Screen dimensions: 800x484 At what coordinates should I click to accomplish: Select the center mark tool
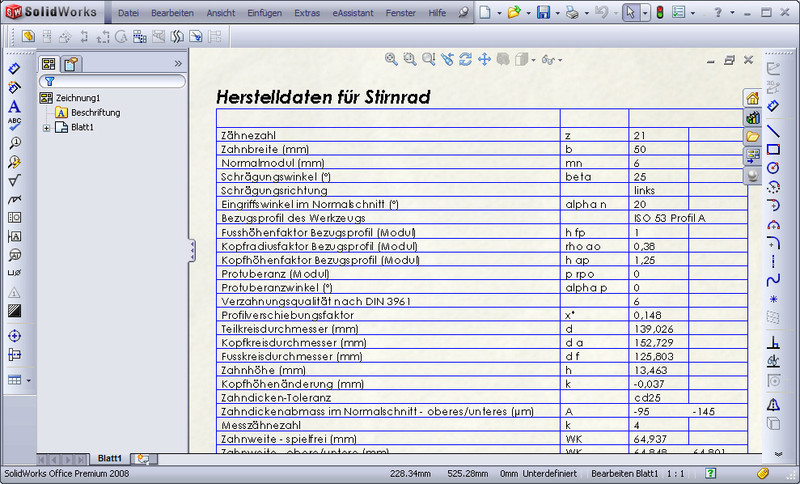[x=14, y=336]
